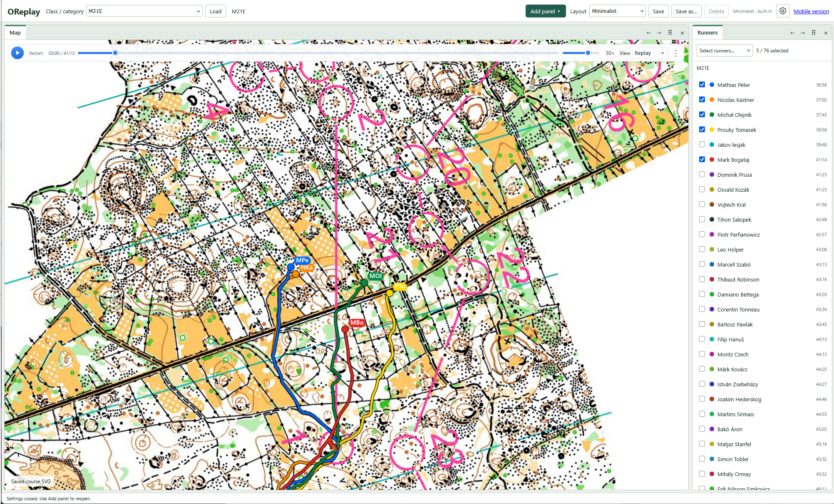Click runner name Prouky Tomasek
Viewport: 834px width, 504px height.
point(737,130)
